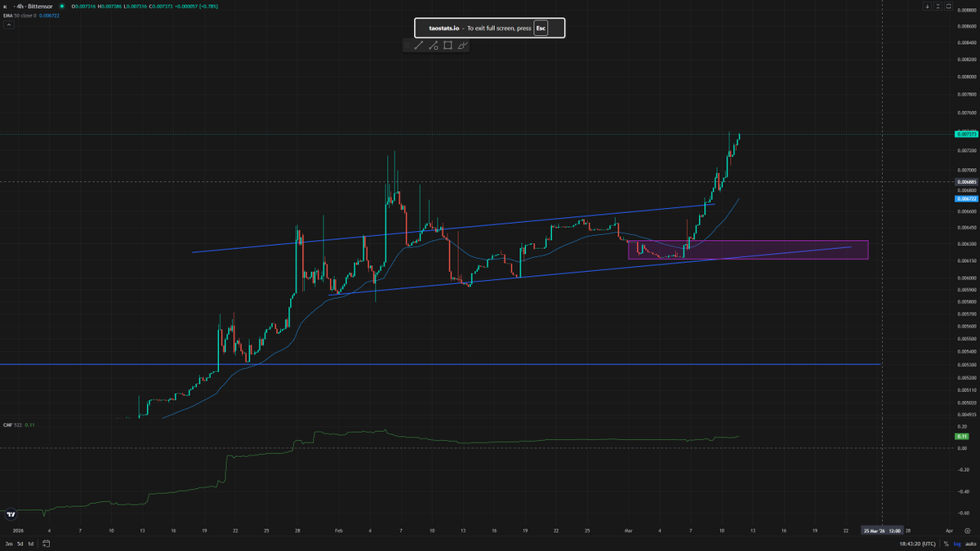Click the taostats.io fullscreen notice
The height and width of the screenshot is (551, 980).
[x=490, y=28]
